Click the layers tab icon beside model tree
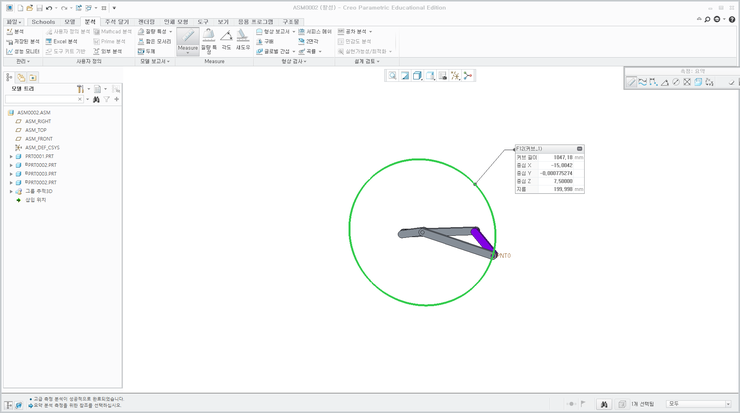 tap(21, 77)
